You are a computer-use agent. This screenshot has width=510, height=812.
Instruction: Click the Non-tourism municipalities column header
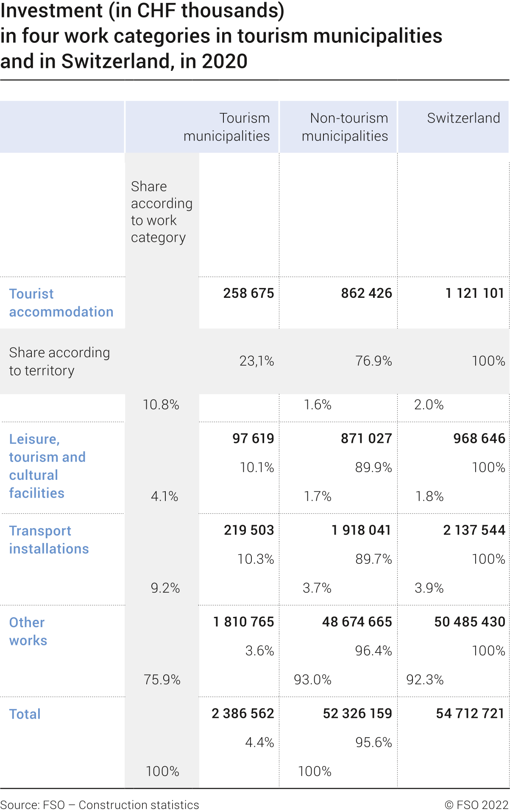(x=345, y=127)
